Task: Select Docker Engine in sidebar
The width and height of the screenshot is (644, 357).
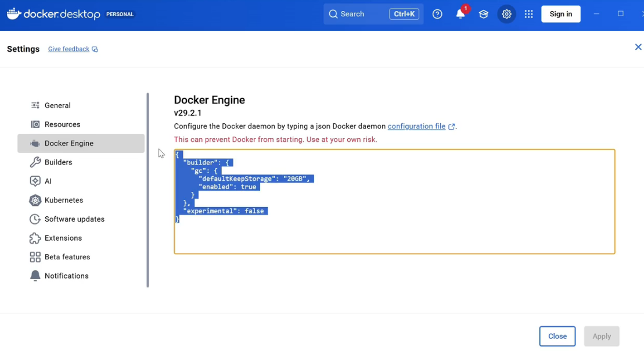Action: 81,143
